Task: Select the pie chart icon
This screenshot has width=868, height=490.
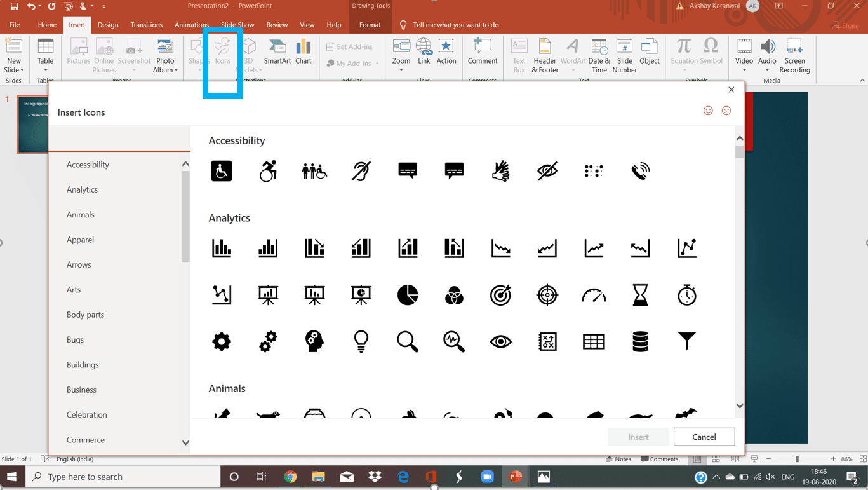Action: click(x=408, y=295)
